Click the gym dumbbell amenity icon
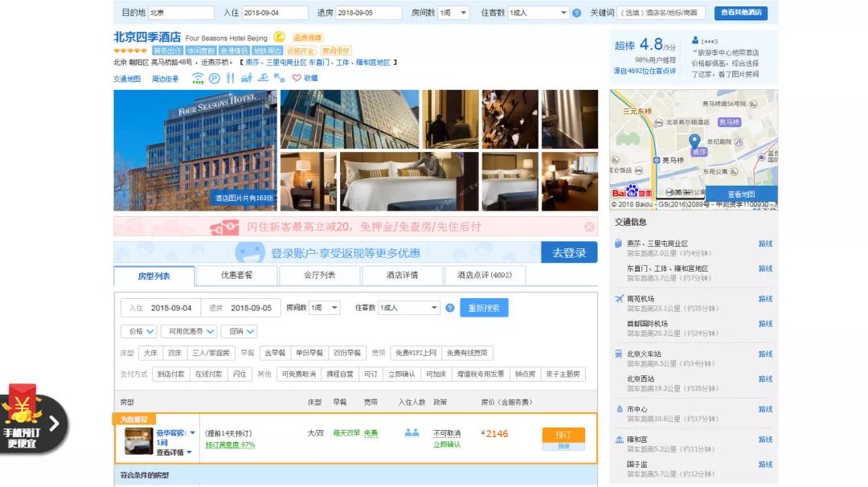 pos(280,78)
